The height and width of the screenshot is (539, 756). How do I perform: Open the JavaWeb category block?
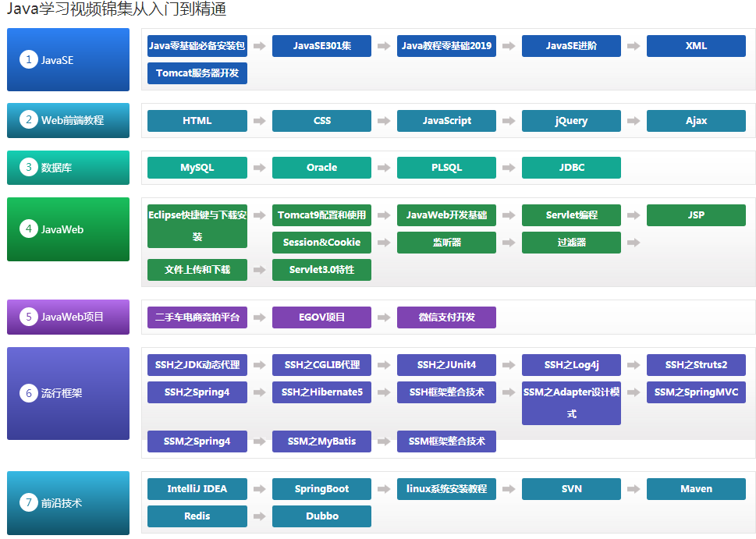(x=68, y=229)
